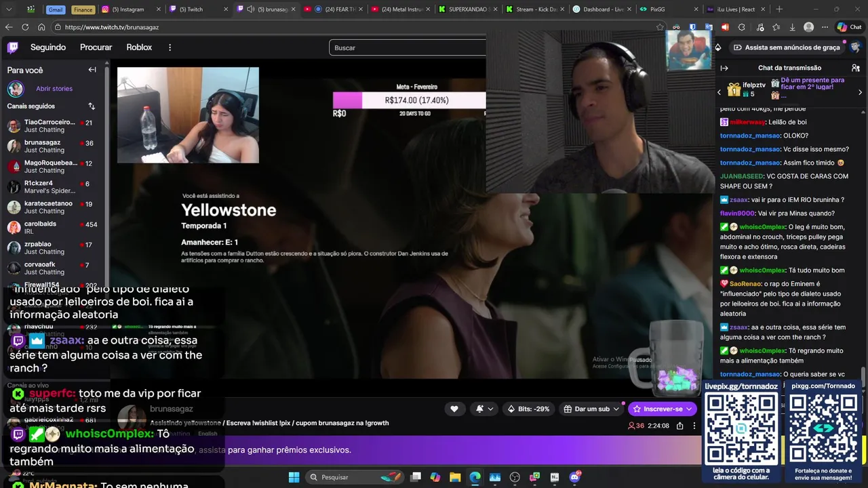The height and width of the screenshot is (488, 868).
Task: Open Copilot Chat in browser toolbar
Action: [x=848, y=27]
